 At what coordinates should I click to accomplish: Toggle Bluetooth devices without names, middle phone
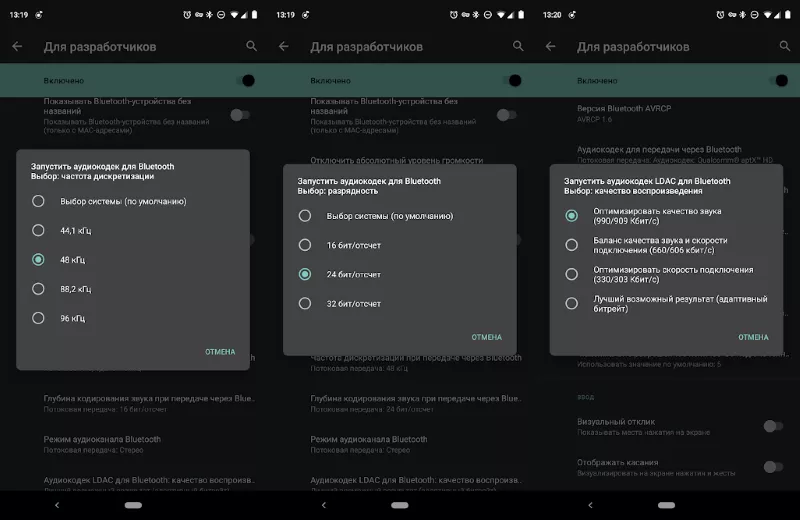506,115
